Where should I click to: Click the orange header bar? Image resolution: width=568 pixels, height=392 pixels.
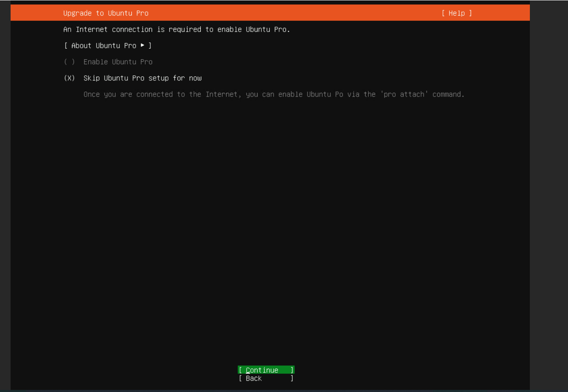296,13
